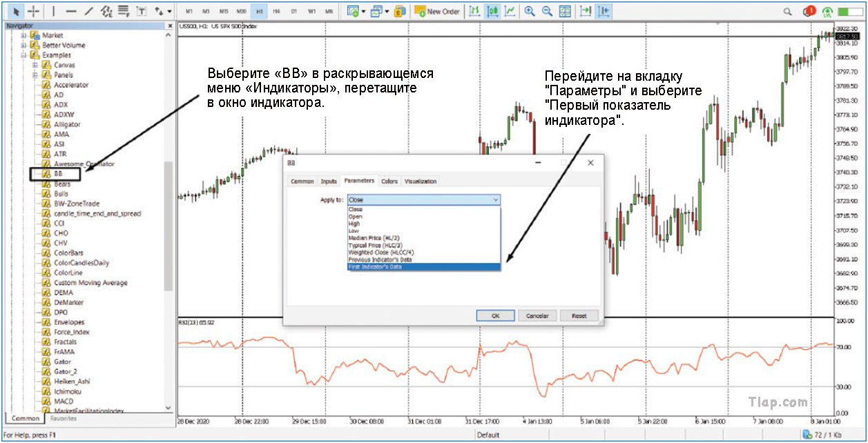Expand the Panels subfolder
The width and height of the screenshot is (868, 443).
tap(35, 75)
